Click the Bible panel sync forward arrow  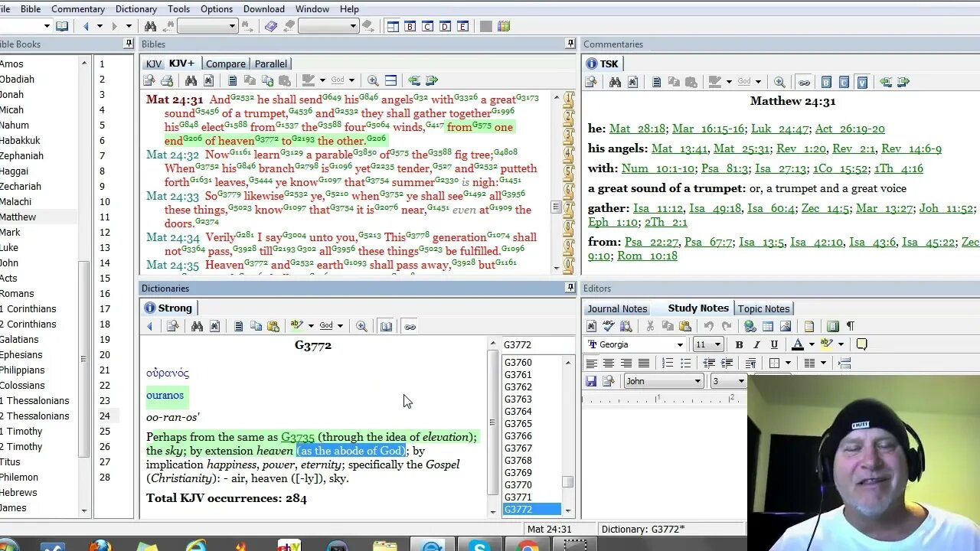[431, 80]
